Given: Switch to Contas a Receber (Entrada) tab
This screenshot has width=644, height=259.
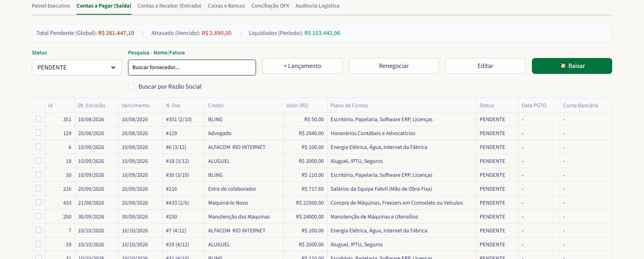Looking at the screenshot, I should (x=169, y=6).
